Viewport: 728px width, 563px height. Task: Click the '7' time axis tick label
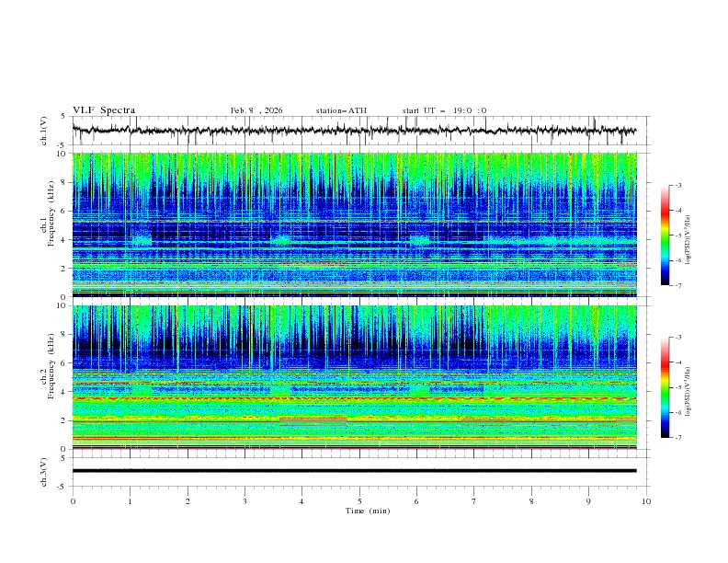474,501
